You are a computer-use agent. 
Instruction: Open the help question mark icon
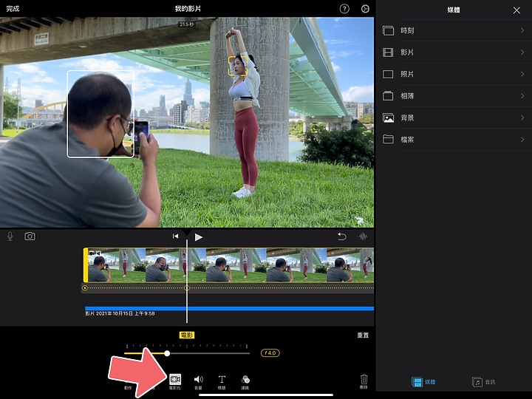tap(344, 9)
